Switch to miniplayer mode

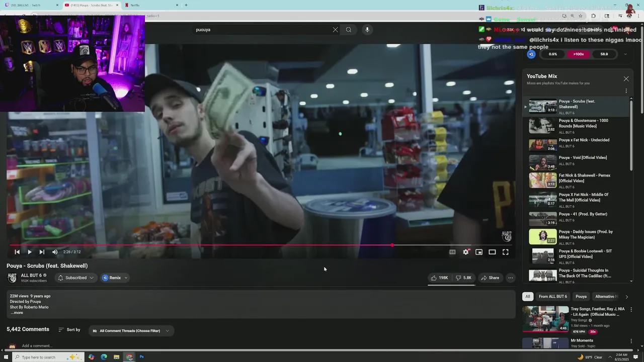tap(479, 252)
